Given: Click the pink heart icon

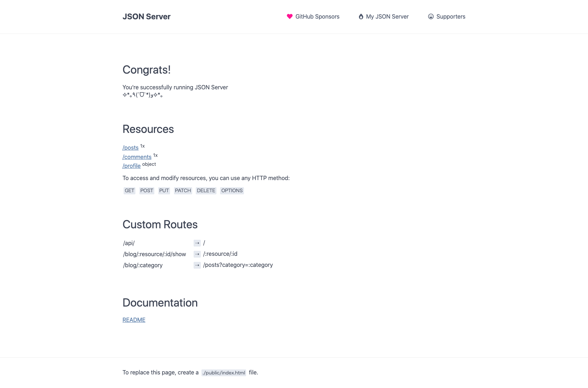Looking at the screenshot, I should [290, 16].
